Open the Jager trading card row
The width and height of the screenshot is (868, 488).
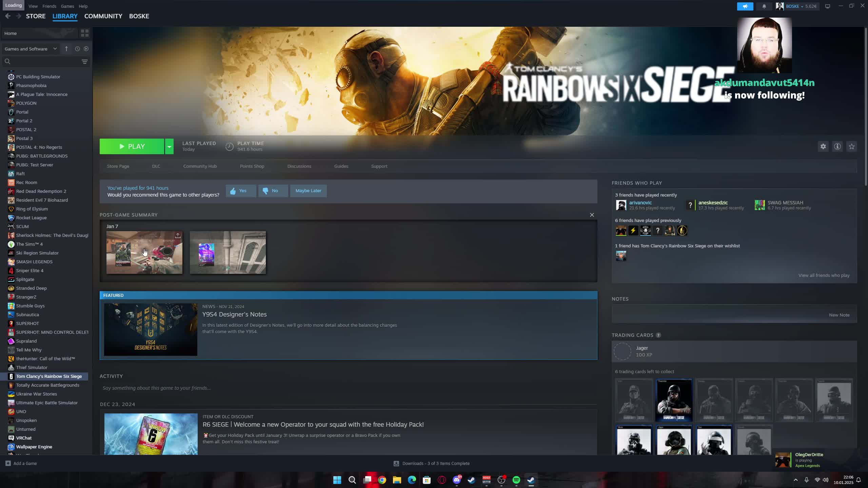[734, 351]
